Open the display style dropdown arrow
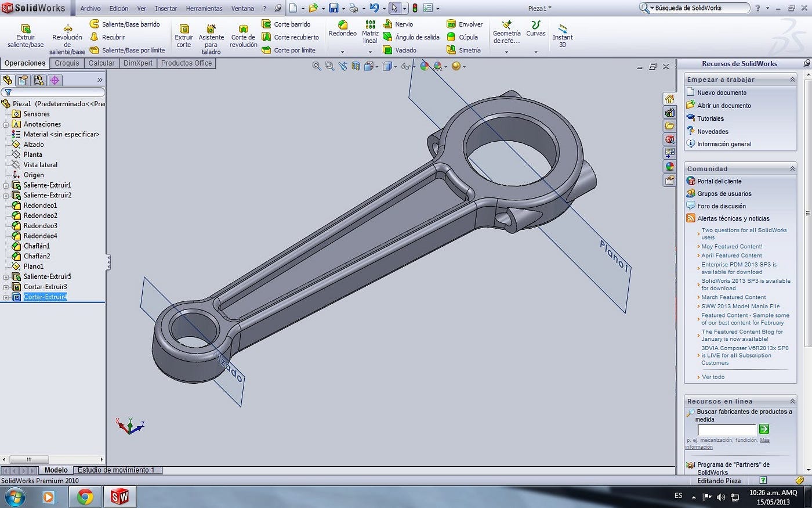Screen dimensions: 812x508 [x=395, y=67]
